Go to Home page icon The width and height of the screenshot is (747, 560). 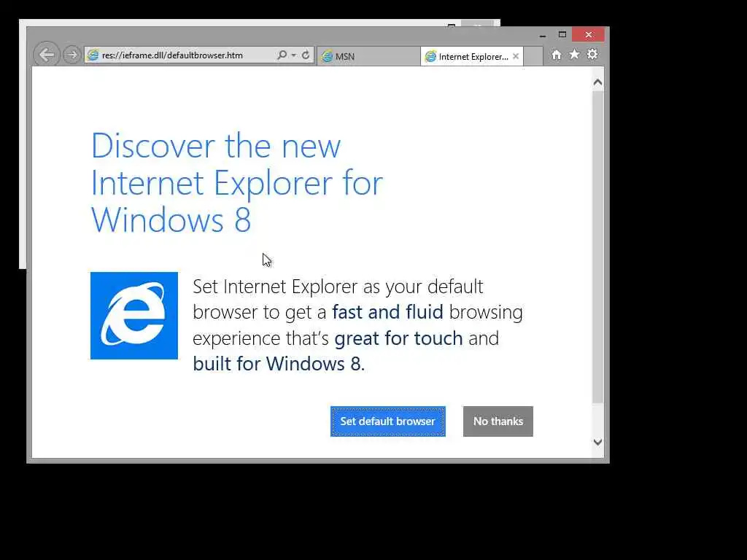tap(556, 55)
